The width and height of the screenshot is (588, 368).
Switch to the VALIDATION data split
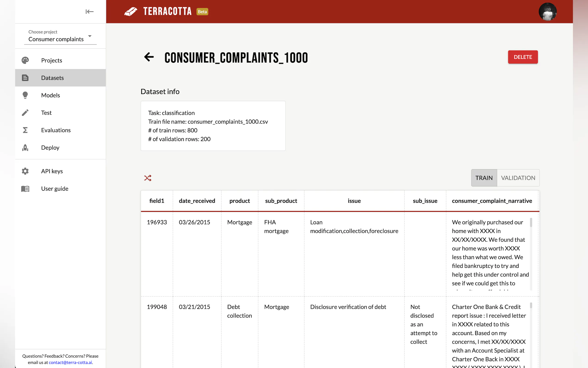518,178
